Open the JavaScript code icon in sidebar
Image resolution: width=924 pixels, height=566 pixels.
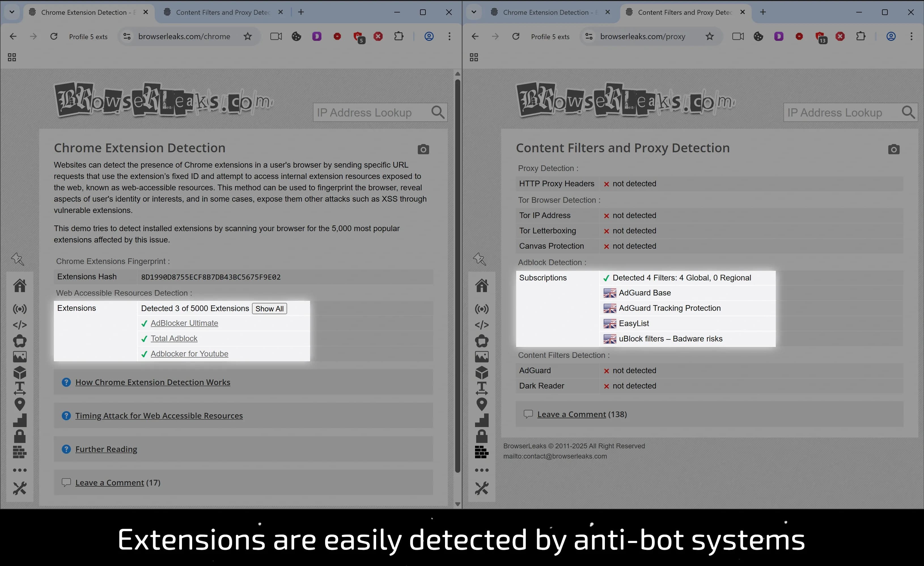[20, 325]
